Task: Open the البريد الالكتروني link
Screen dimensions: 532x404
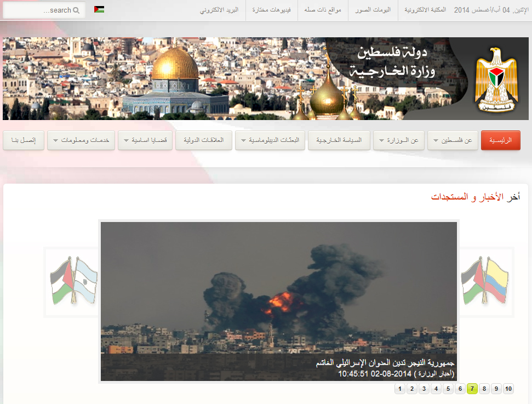Action: coord(219,10)
